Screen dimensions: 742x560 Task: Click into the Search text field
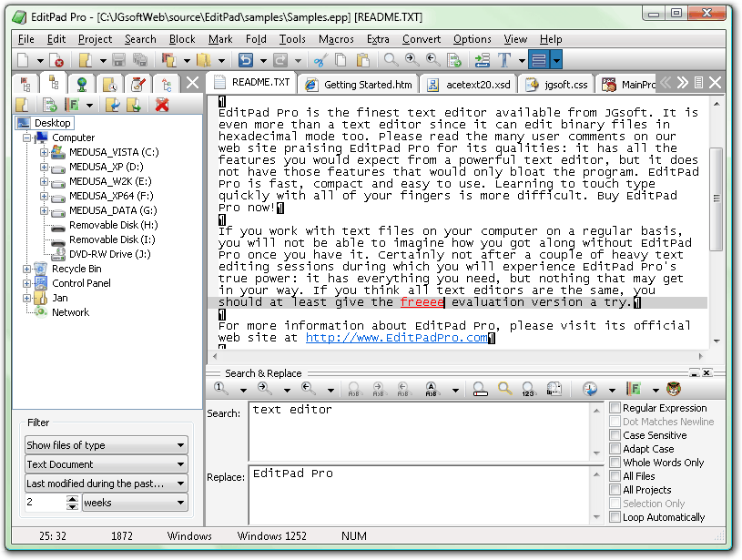tap(420, 432)
